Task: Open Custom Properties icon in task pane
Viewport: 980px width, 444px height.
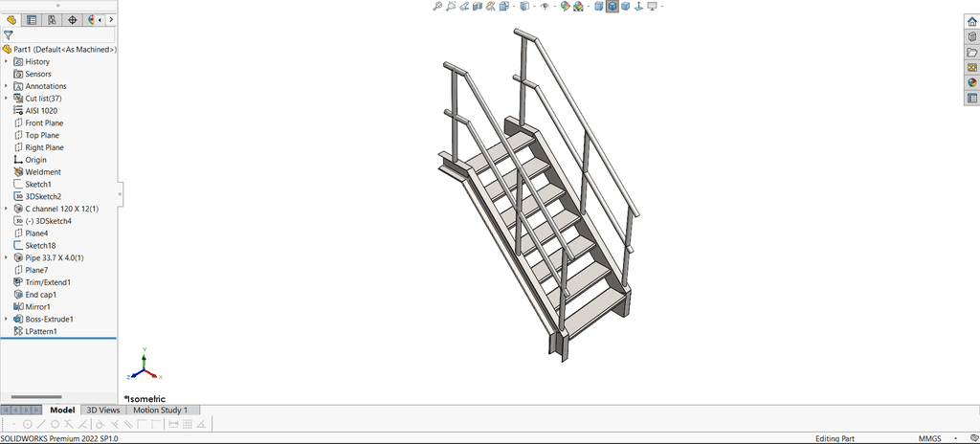Action: [x=972, y=99]
